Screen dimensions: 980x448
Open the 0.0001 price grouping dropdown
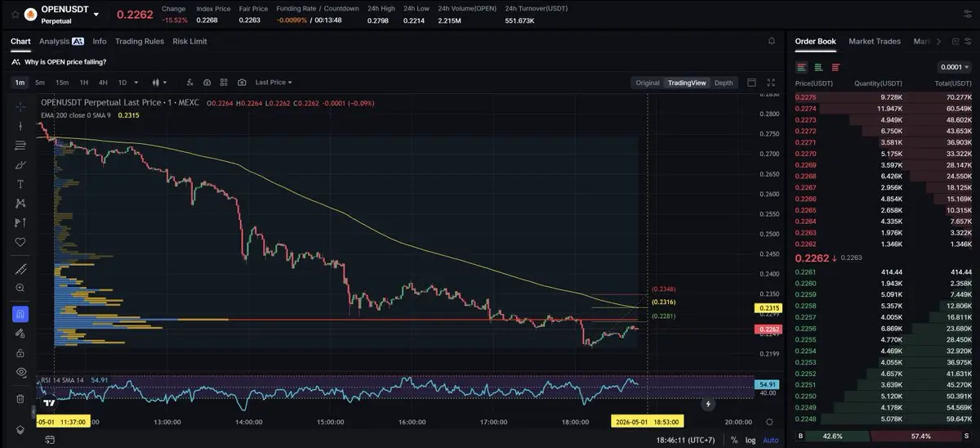955,67
